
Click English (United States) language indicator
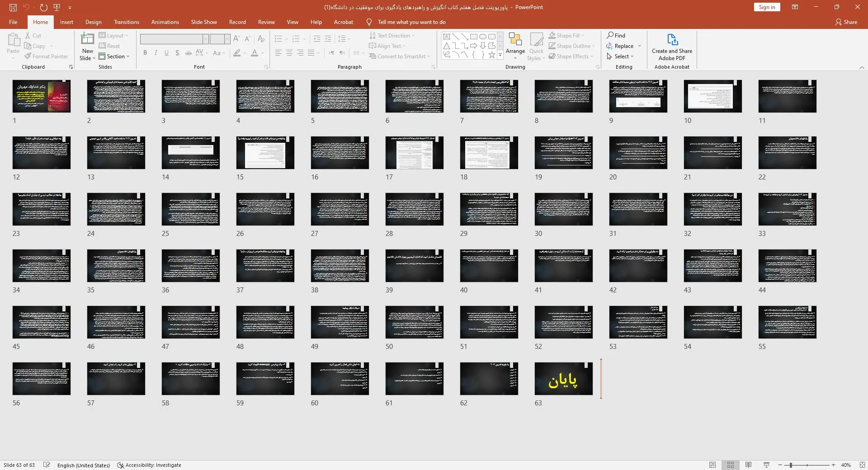84,465
